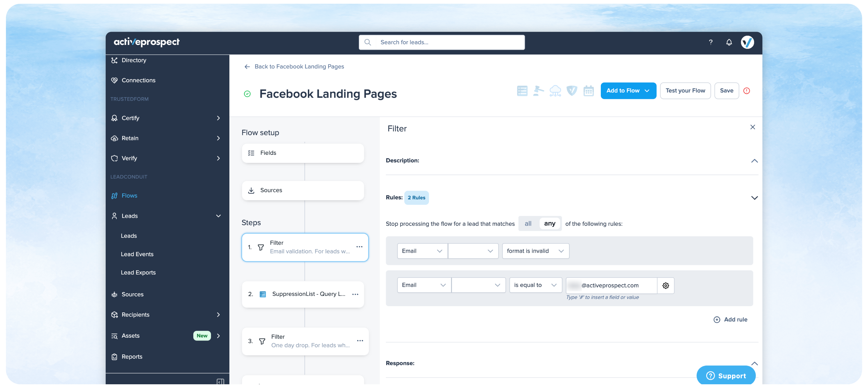Open first rule's Email field dropdown
This screenshot has width=868, height=388.
click(422, 251)
